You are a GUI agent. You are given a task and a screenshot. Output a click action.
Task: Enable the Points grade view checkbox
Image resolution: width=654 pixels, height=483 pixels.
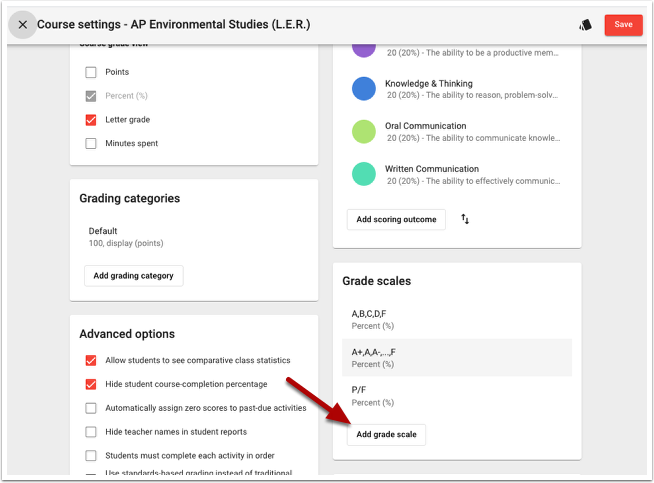(x=91, y=72)
